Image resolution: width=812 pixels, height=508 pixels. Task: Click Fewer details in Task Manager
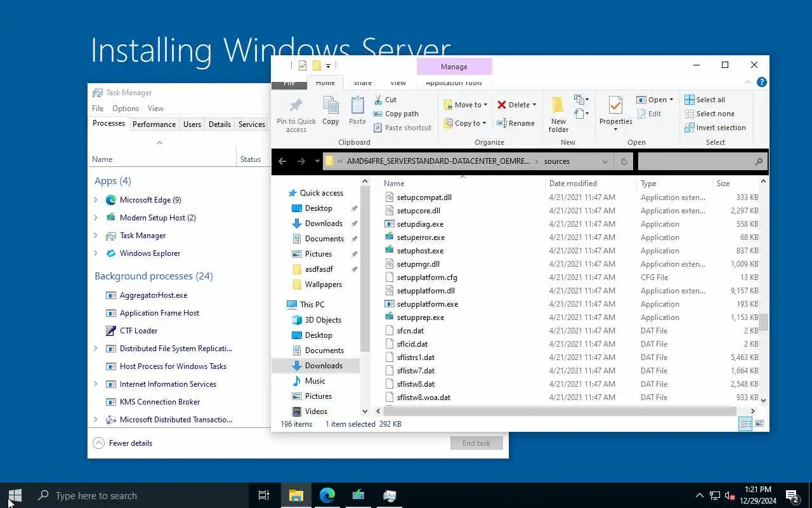tap(122, 443)
